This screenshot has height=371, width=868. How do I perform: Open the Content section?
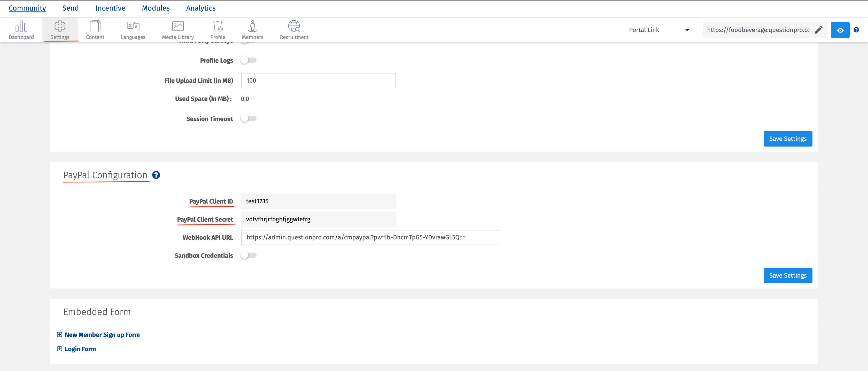pyautogui.click(x=95, y=30)
